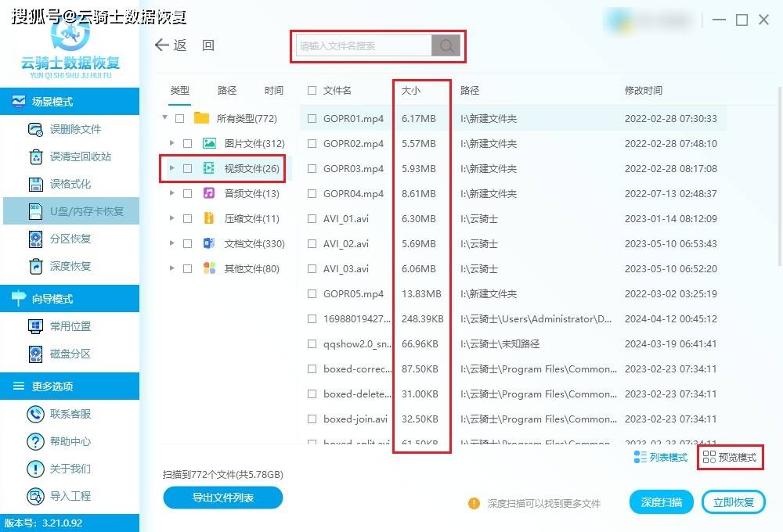This screenshot has height=532, width=783.
Task: Select U盘/内存卡恢复 card icon
Action: [x=35, y=211]
